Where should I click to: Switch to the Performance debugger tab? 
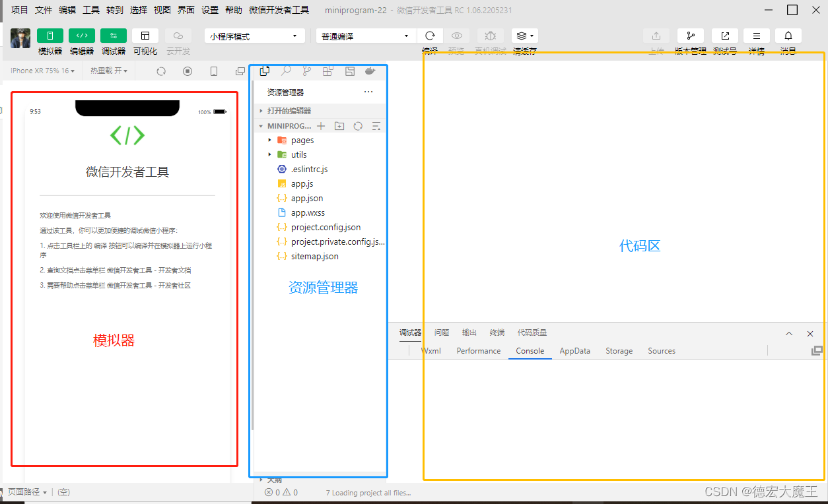click(479, 351)
